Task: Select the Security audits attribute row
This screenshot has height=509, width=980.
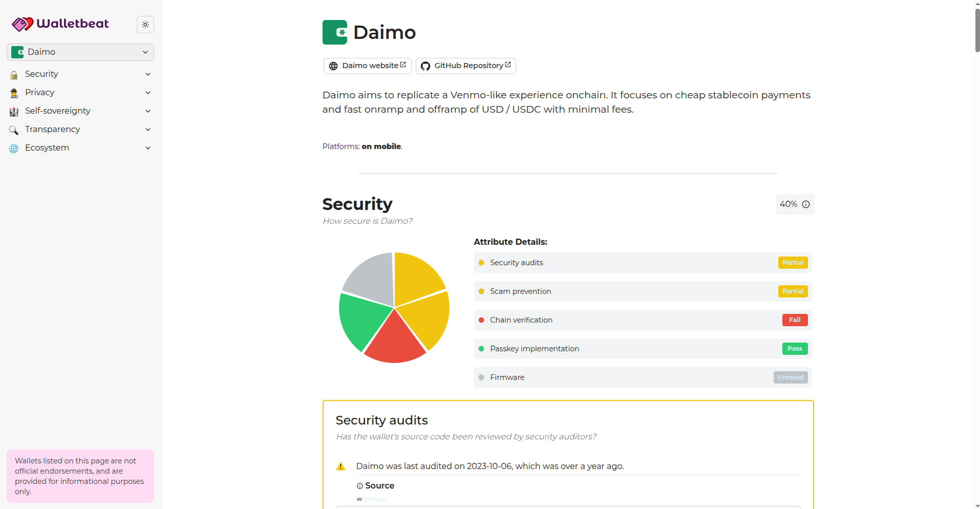Action: click(x=643, y=263)
